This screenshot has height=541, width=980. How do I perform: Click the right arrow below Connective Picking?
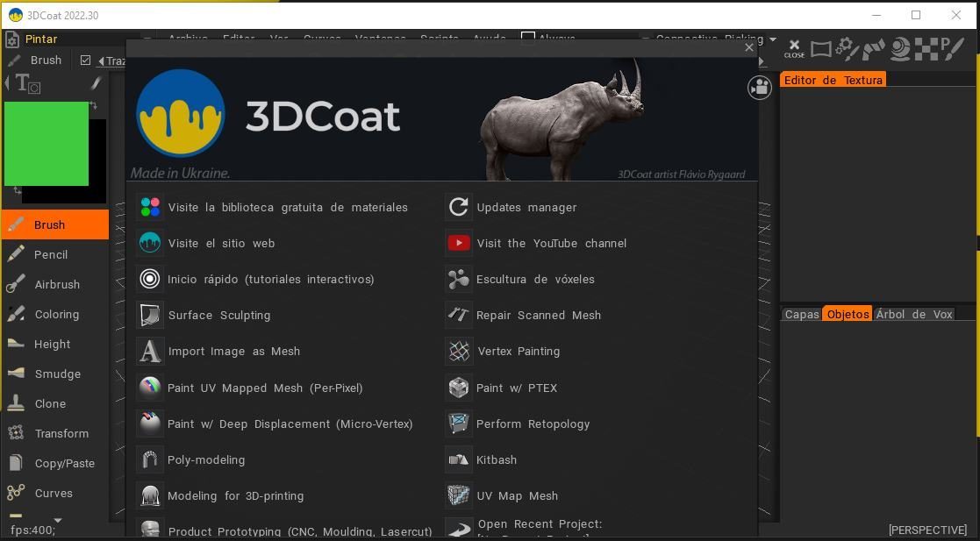[x=762, y=61]
